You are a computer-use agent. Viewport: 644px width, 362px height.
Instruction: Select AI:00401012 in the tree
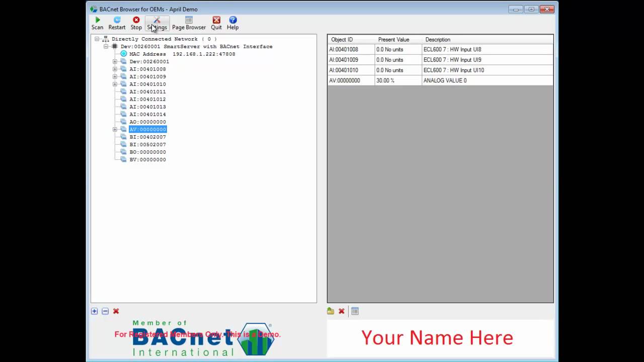[x=147, y=99]
